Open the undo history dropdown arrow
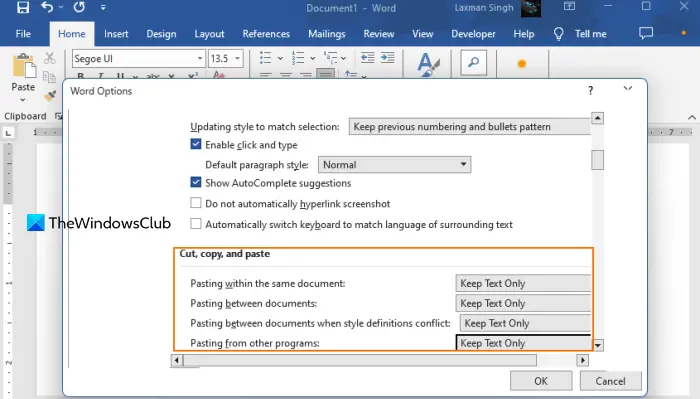Image resolution: width=700 pixels, height=399 pixels. point(61,8)
